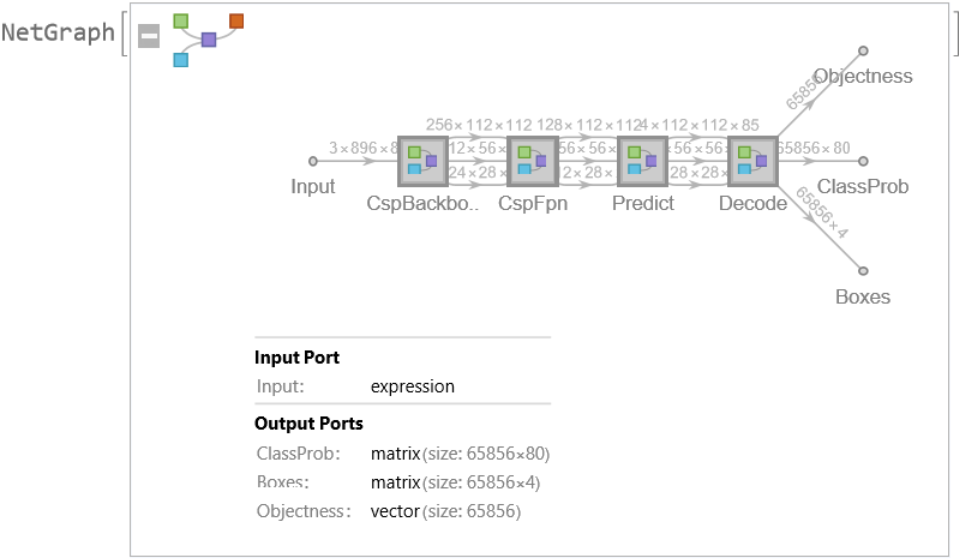Select Objectness vector row in Output Ports
This screenshot has height=560, width=966.
[402, 512]
